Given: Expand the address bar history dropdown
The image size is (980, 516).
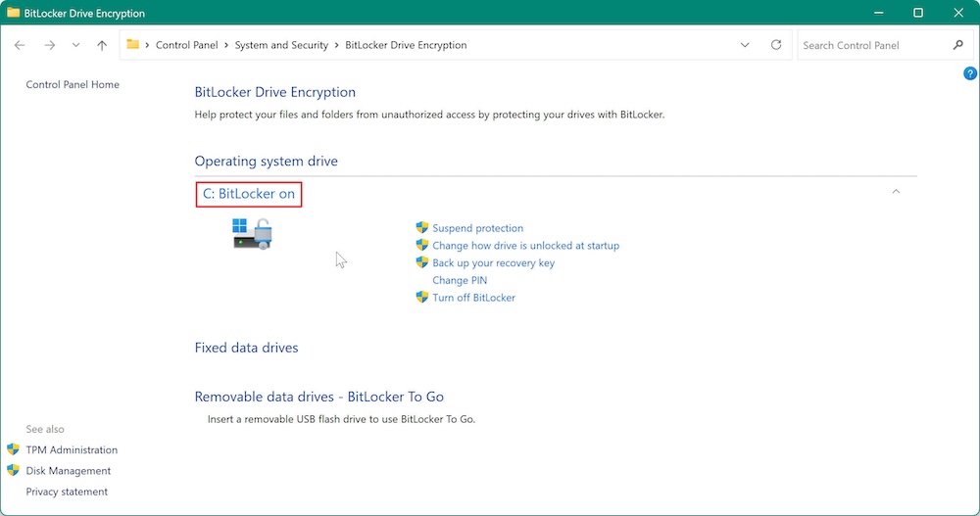Looking at the screenshot, I should click(x=745, y=45).
